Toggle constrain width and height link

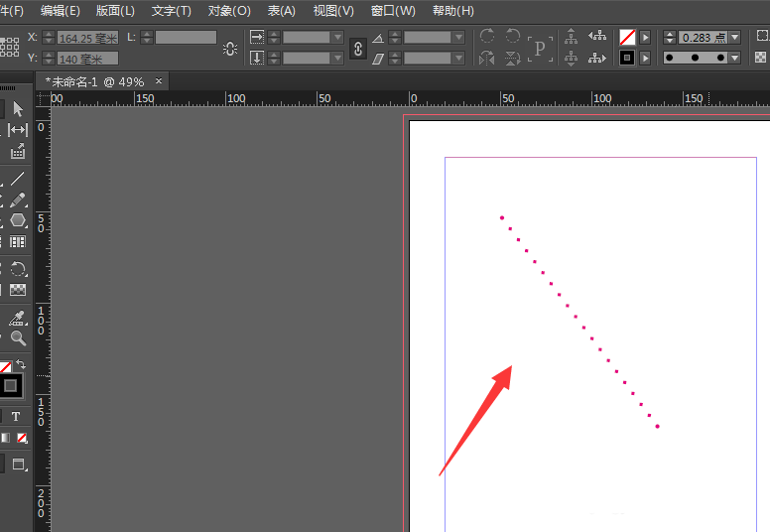230,49
